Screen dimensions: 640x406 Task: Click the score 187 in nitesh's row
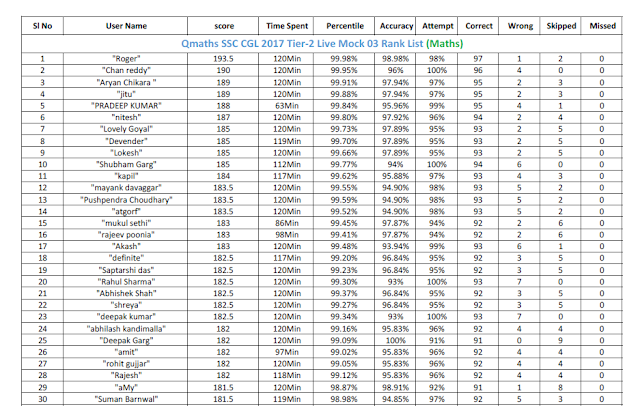pyautogui.click(x=223, y=118)
